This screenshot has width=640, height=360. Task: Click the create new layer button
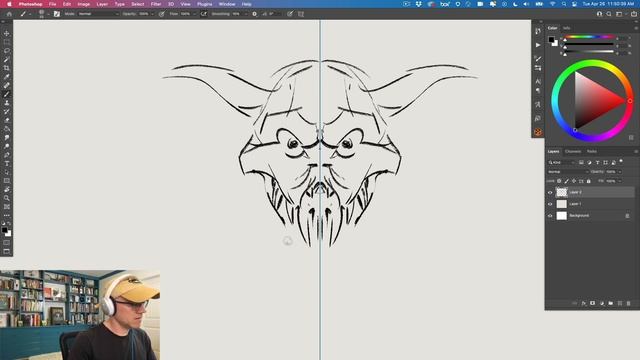coord(620,303)
